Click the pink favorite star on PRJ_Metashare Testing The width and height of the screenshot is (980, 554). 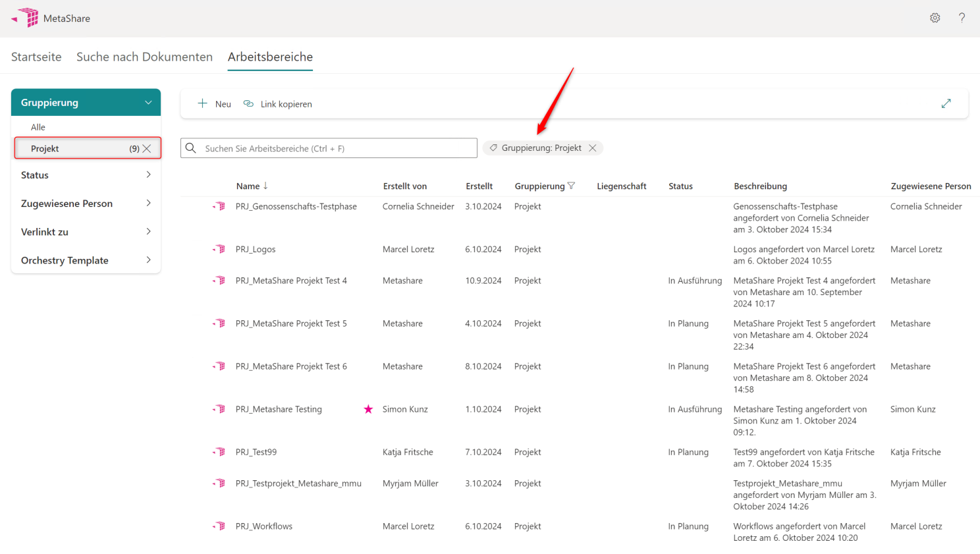click(x=368, y=409)
